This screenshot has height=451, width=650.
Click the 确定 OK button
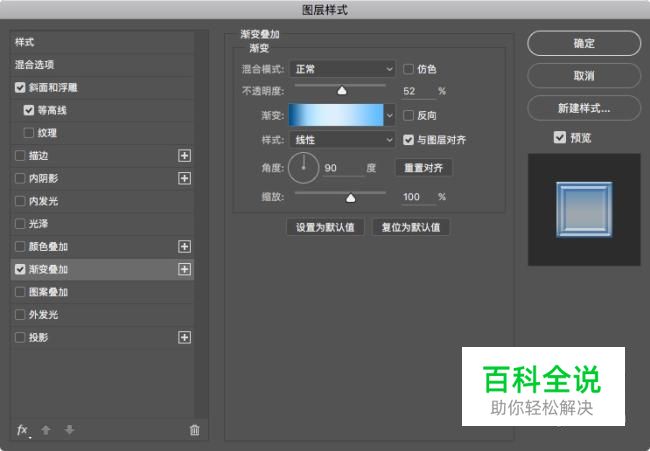584,43
